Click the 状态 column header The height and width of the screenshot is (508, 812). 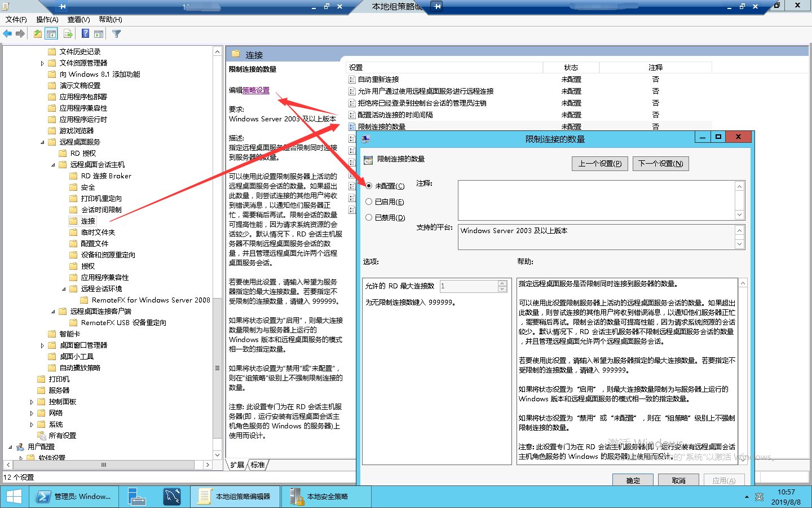coord(571,68)
